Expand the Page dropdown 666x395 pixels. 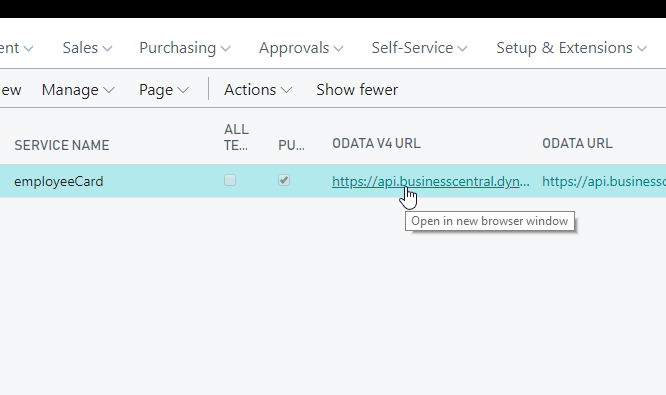[x=164, y=90]
